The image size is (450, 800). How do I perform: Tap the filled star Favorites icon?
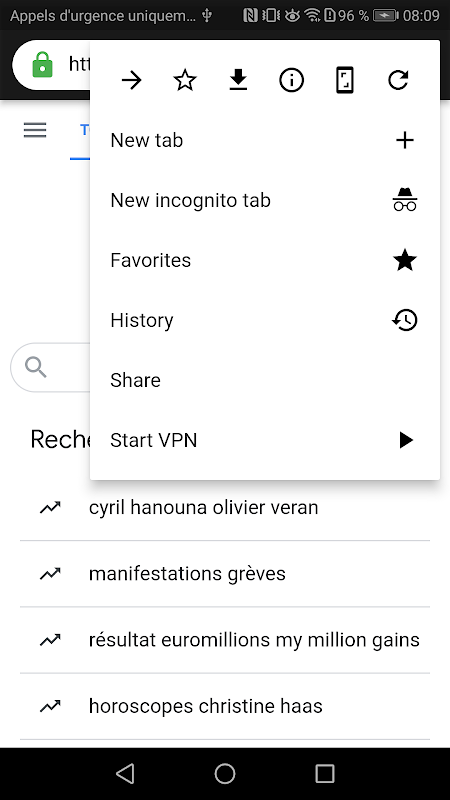405,260
